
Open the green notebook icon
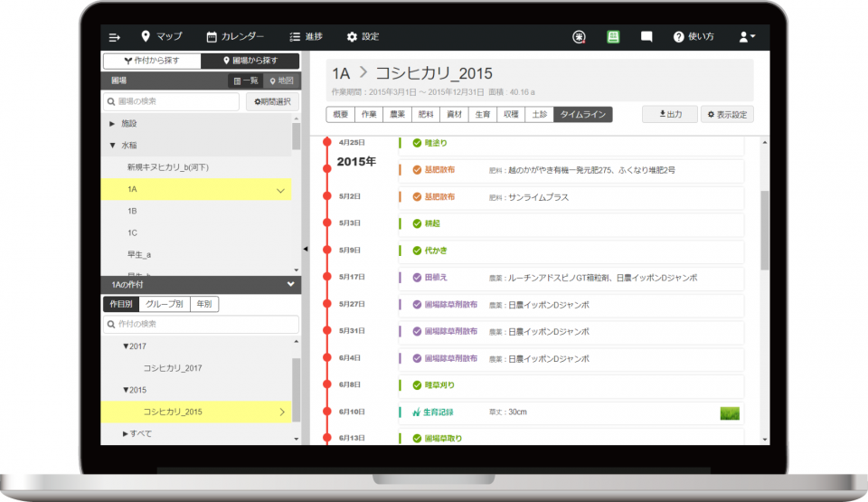point(613,37)
